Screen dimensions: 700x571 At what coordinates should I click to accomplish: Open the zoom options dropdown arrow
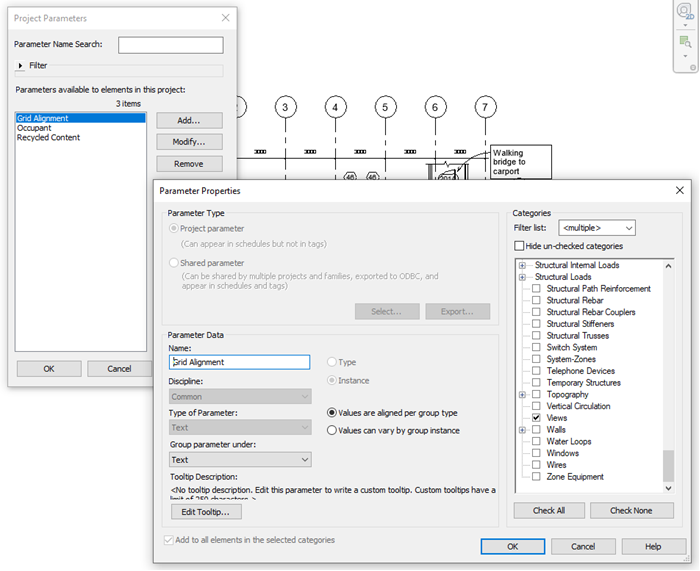pyautogui.click(x=685, y=57)
